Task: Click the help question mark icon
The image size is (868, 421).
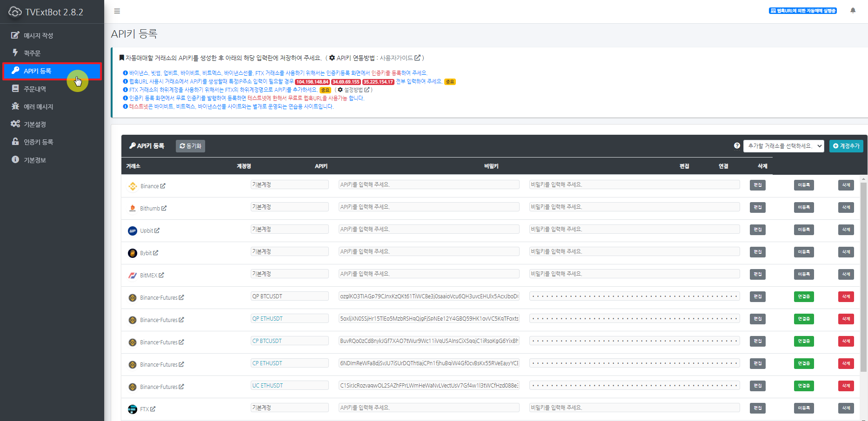Action: 737,145
